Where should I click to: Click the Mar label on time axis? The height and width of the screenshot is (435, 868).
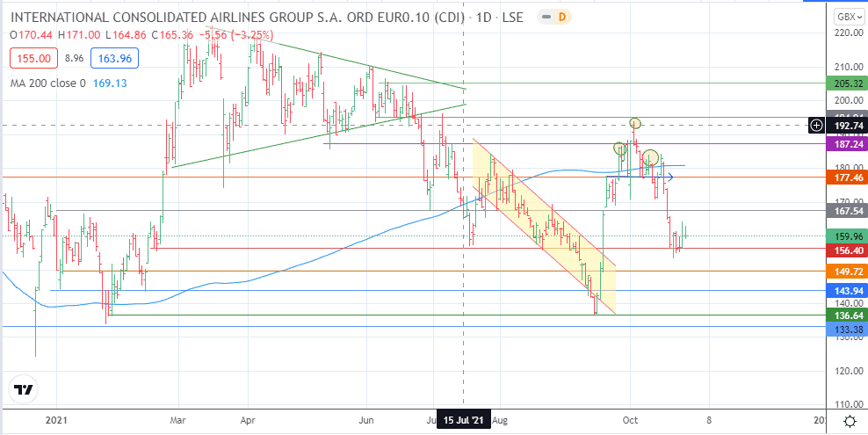(177, 420)
